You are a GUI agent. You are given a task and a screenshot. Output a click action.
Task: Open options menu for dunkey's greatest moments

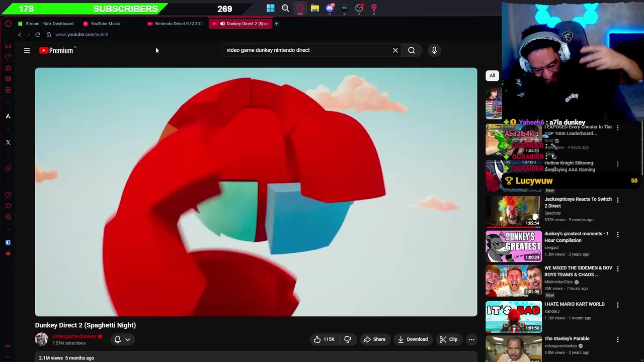coord(618,235)
